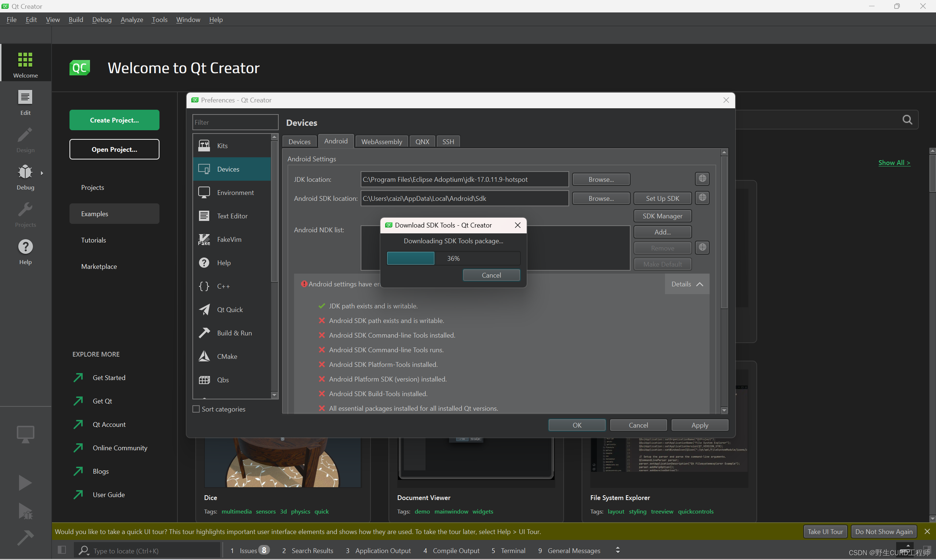Viewport: 936px width, 560px height.
Task: Click the Type to locate field
Action: pos(147,550)
